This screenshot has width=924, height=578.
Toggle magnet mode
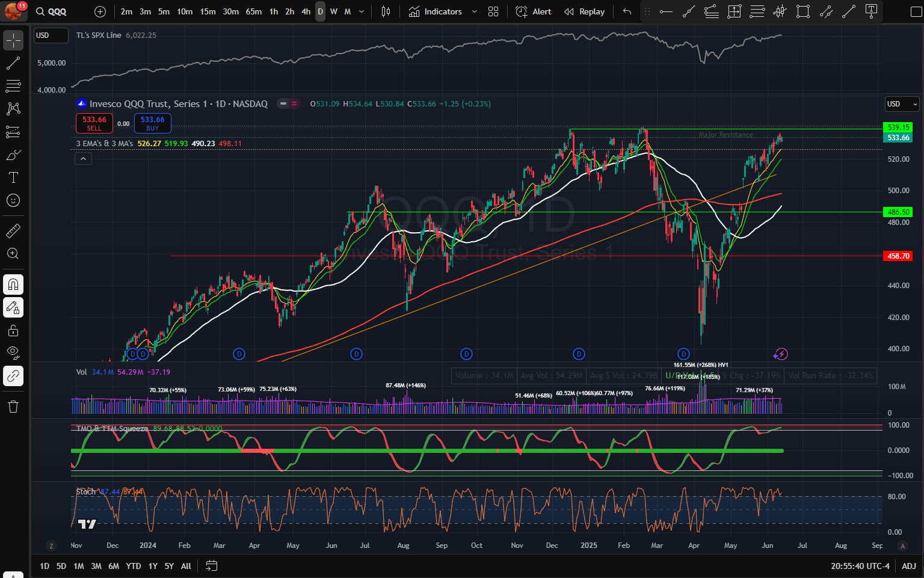coord(13,284)
